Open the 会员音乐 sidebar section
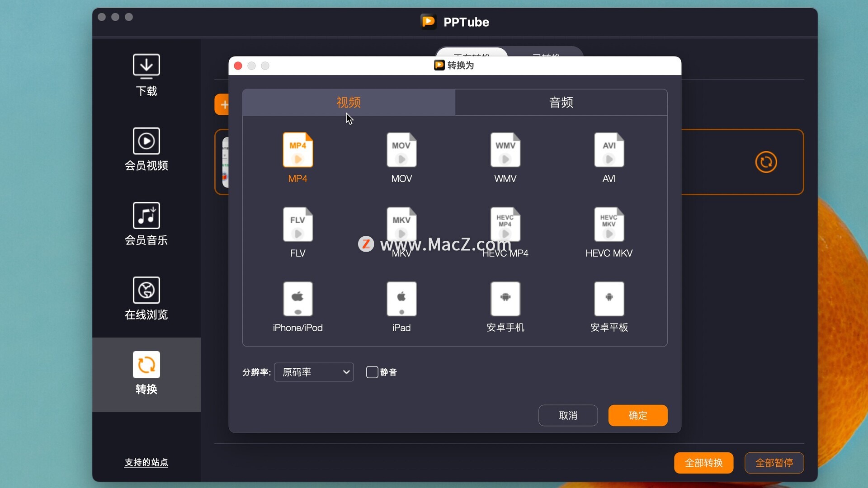The image size is (868, 488). [x=146, y=224]
